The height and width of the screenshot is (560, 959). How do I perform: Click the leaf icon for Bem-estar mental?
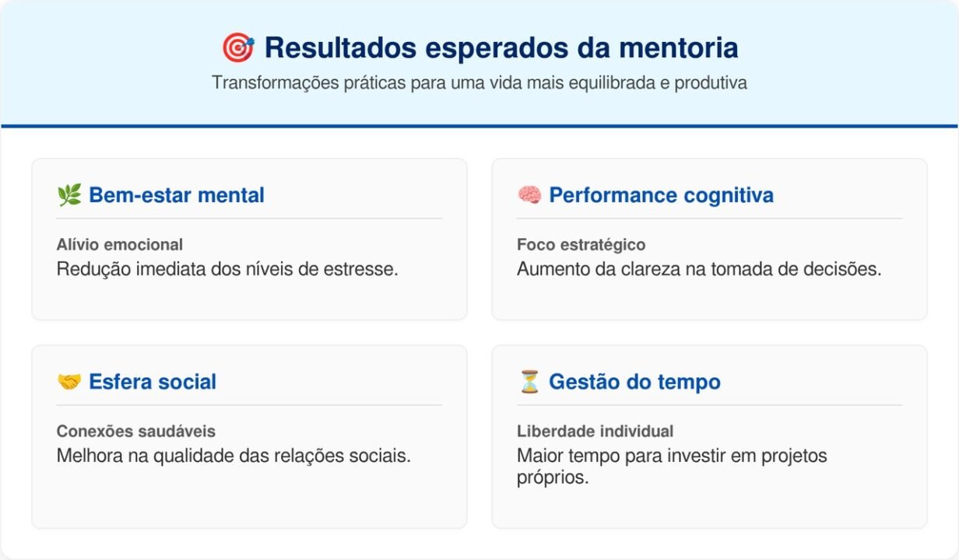tap(69, 195)
